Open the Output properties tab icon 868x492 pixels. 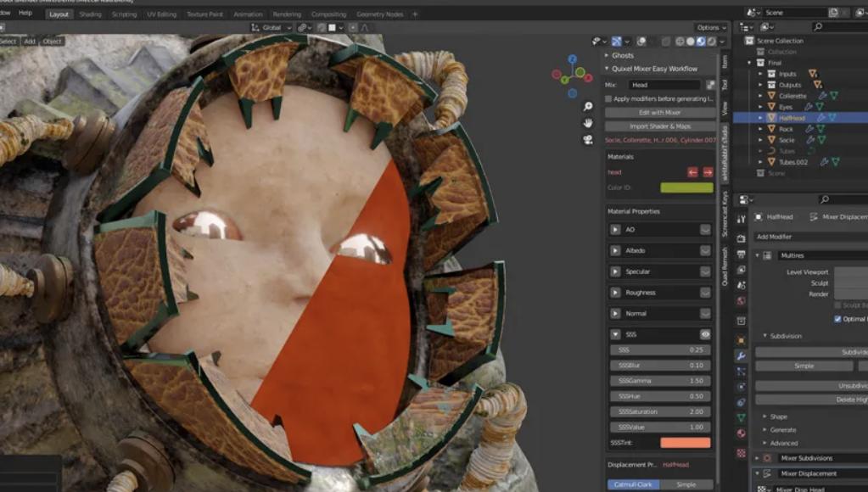coord(742,254)
